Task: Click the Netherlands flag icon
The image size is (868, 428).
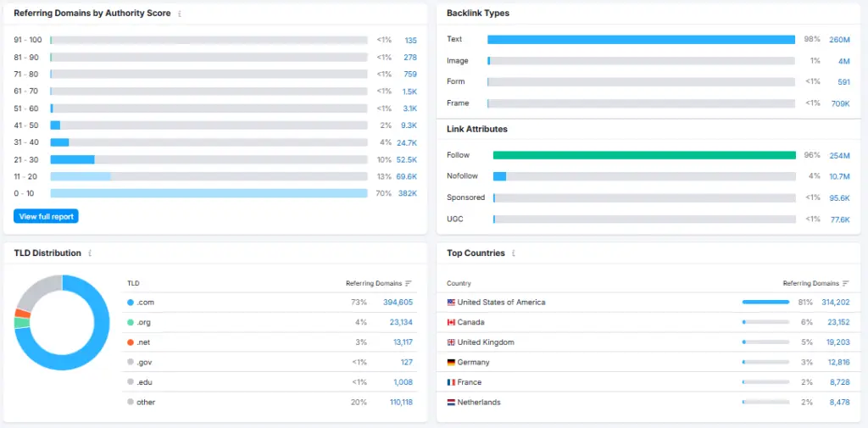Action: point(451,403)
